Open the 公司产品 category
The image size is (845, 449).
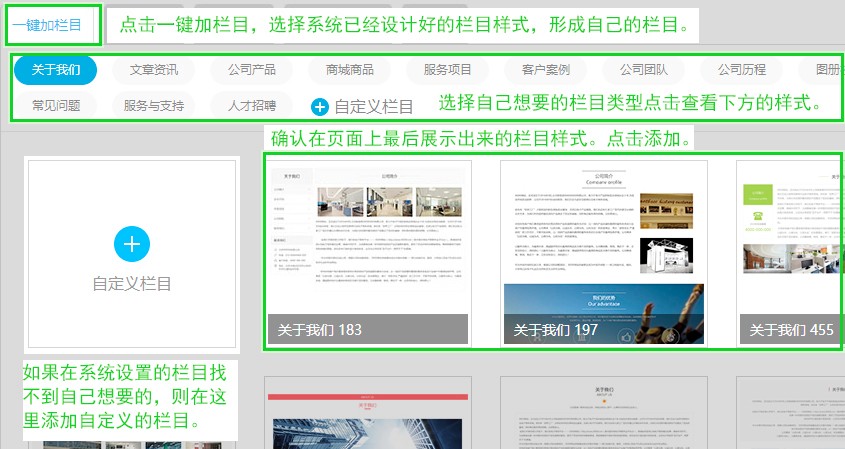tap(251, 70)
